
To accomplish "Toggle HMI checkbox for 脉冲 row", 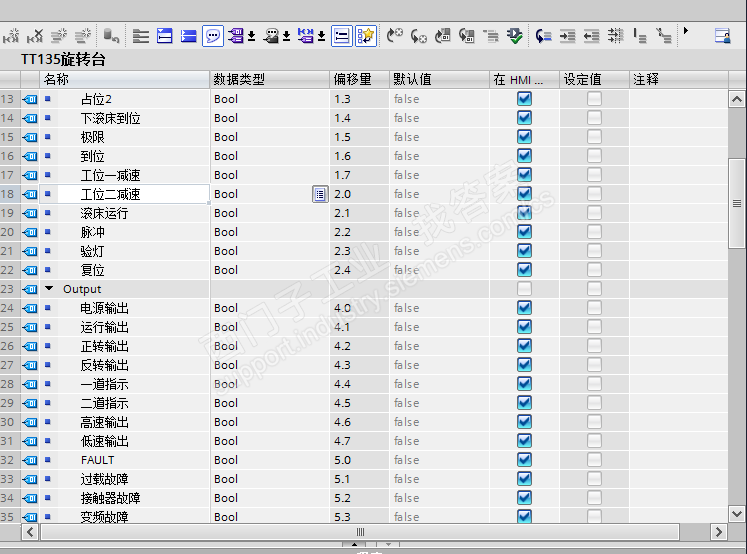I will [525, 232].
